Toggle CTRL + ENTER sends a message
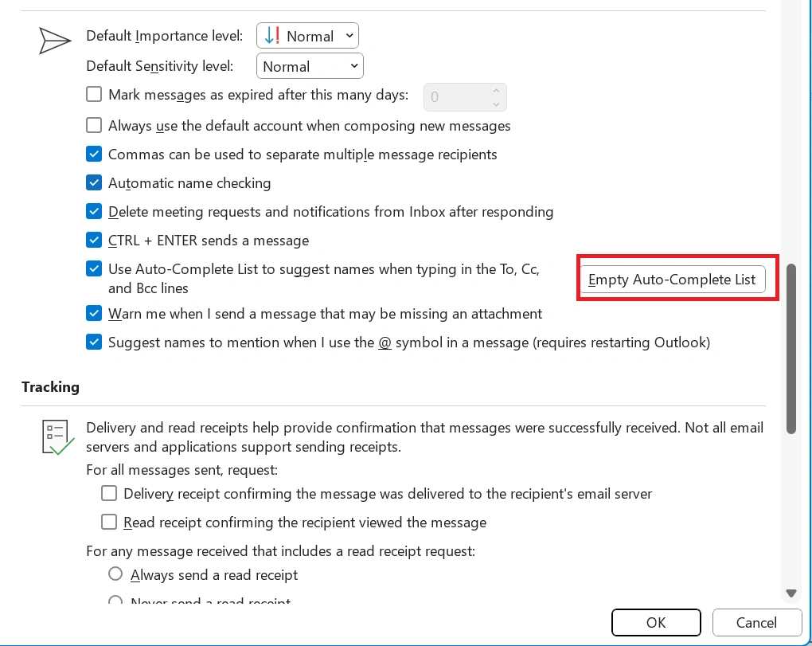812x646 pixels. (94, 240)
